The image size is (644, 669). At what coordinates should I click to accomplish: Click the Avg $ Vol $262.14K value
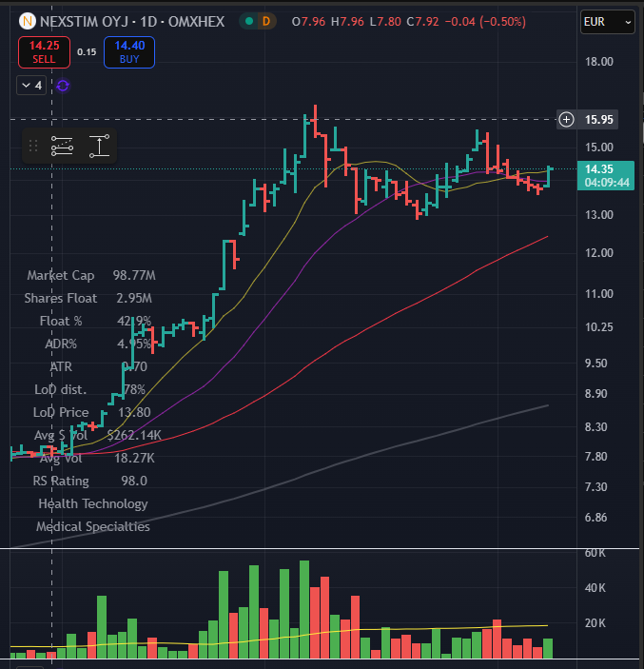[134, 435]
